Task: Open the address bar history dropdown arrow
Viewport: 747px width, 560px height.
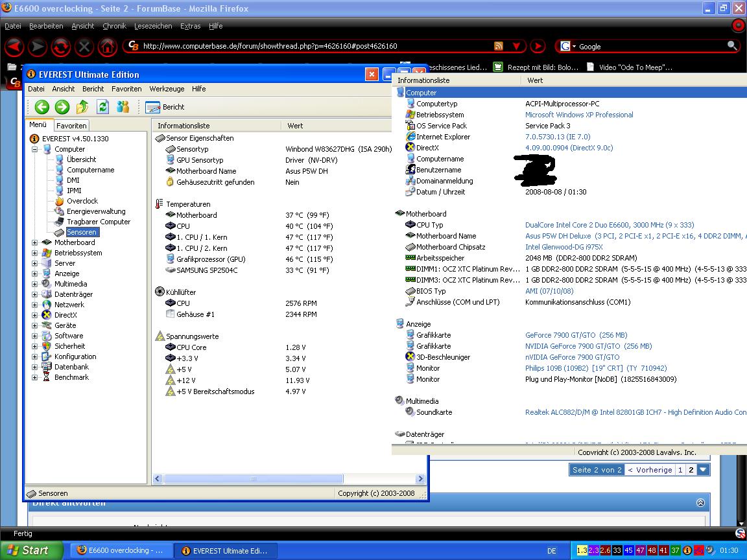Action: click(x=516, y=46)
